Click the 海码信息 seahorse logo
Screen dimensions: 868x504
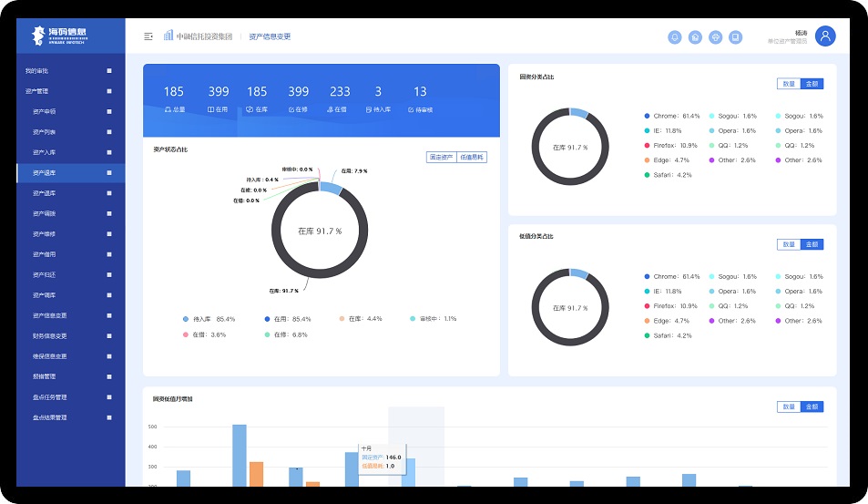pos(38,36)
